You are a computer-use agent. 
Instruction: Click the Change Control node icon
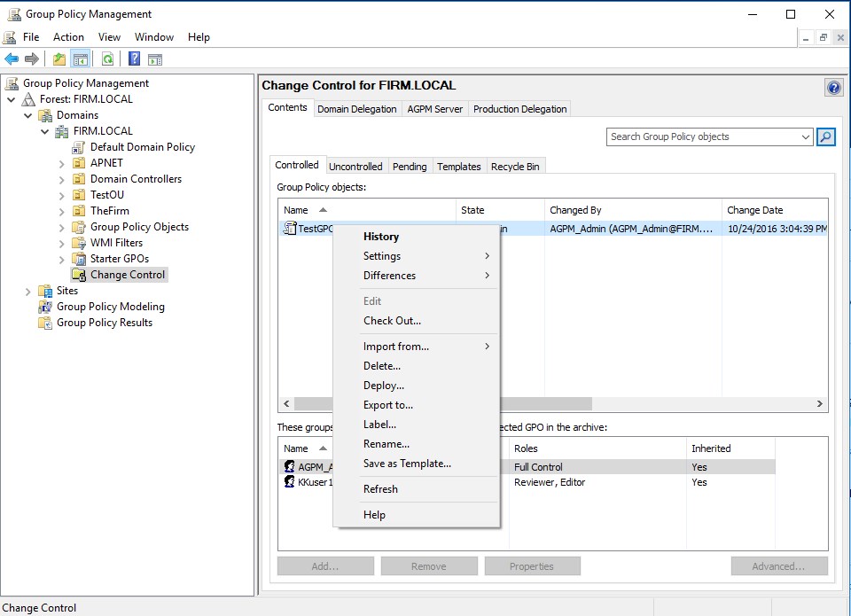pos(79,275)
